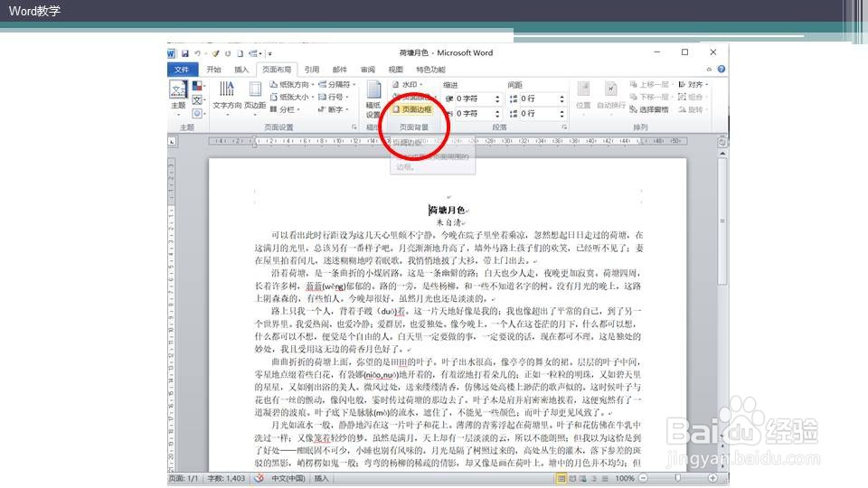Click the right indent 0 字符 field
The image size is (868, 488).
pos(474,114)
